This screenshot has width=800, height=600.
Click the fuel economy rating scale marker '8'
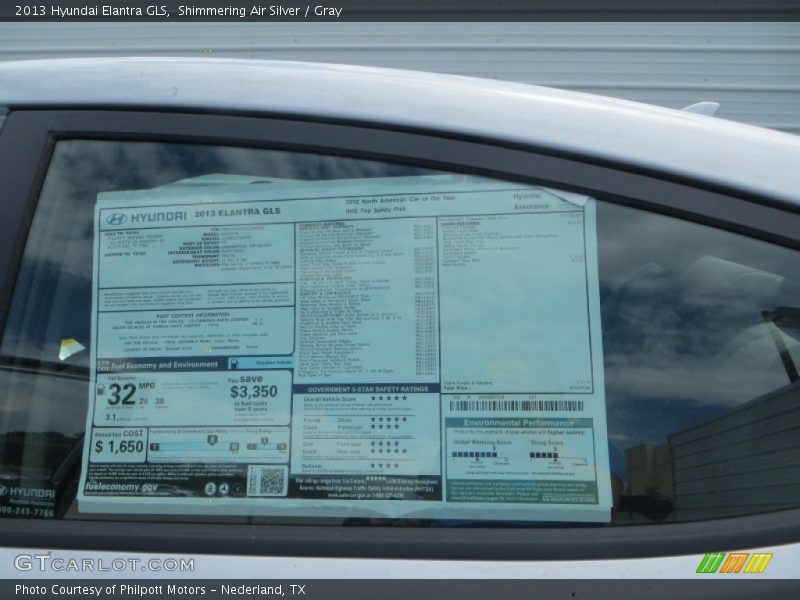[x=212, y=440]
